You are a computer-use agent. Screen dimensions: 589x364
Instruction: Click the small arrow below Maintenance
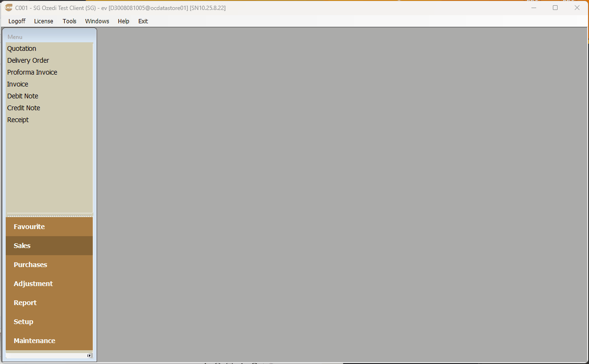(89, 355)
